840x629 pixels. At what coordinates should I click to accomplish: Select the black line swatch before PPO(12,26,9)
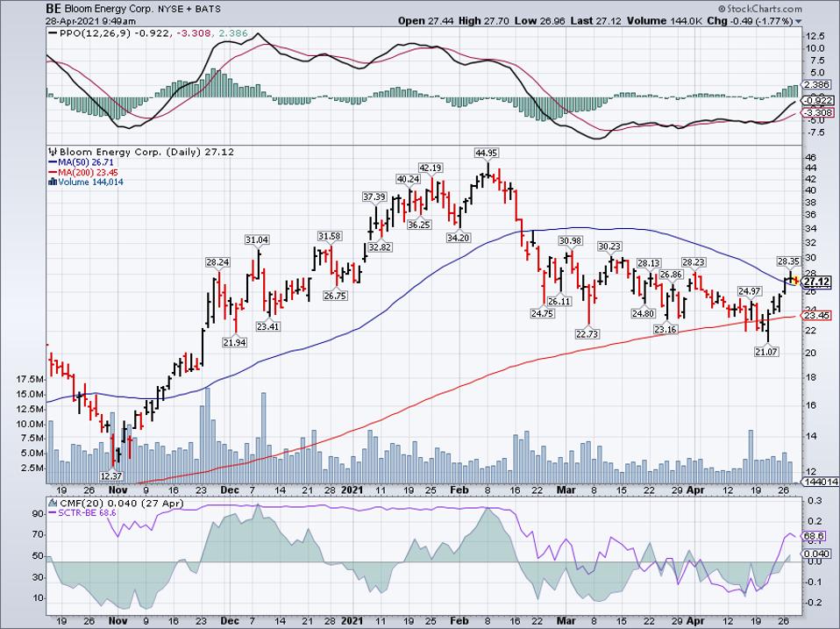pyautogui.click(x=53, y=33)
